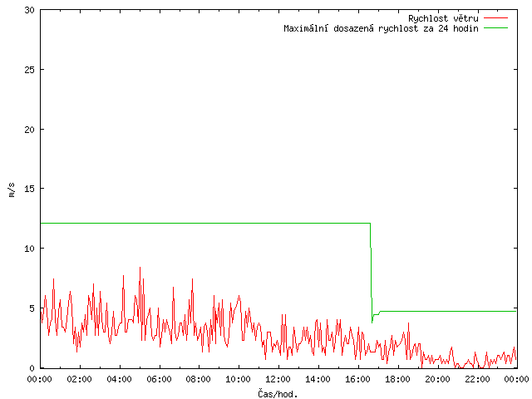This screenshot has height=399, width=532.
Task: Click the 'Maximální dosazená rychlost za 24 hodin' legend text
Action: click(381, 28)
